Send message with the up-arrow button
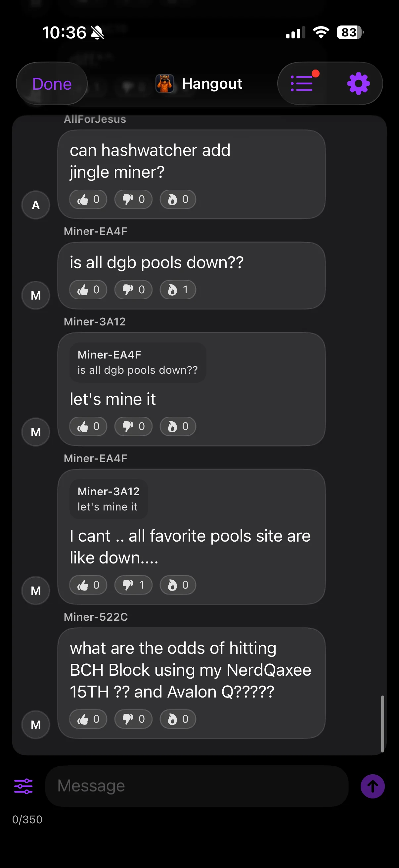Viewport: 399px width, 868px height. [x=373, y=786]
